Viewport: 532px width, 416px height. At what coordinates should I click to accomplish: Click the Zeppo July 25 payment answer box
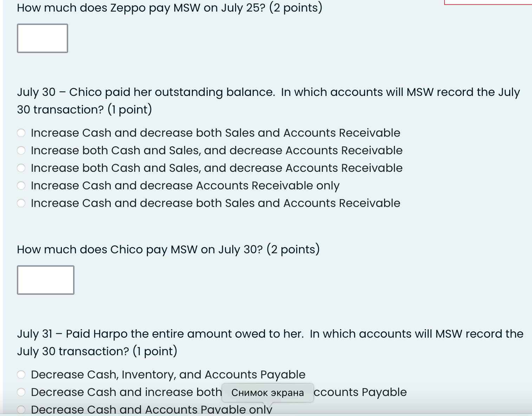pos(42,38)
